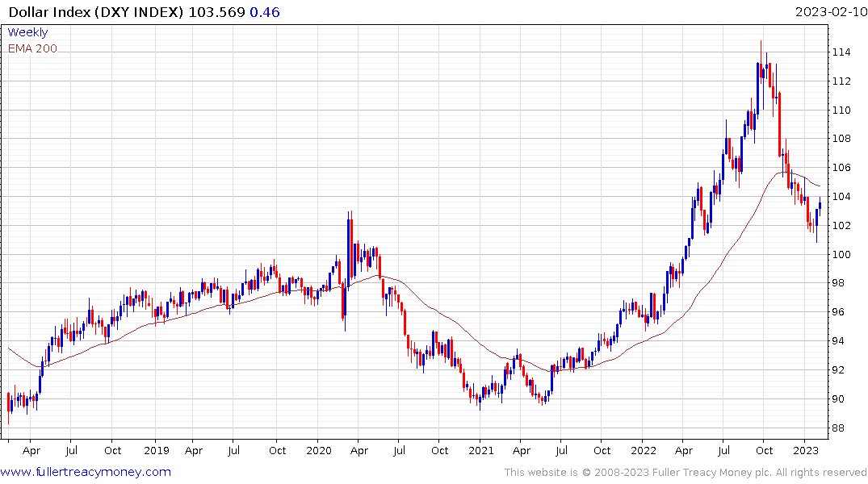868x484 pixels.
Task: Click the 92 price axis label
Action: [838, 370]
